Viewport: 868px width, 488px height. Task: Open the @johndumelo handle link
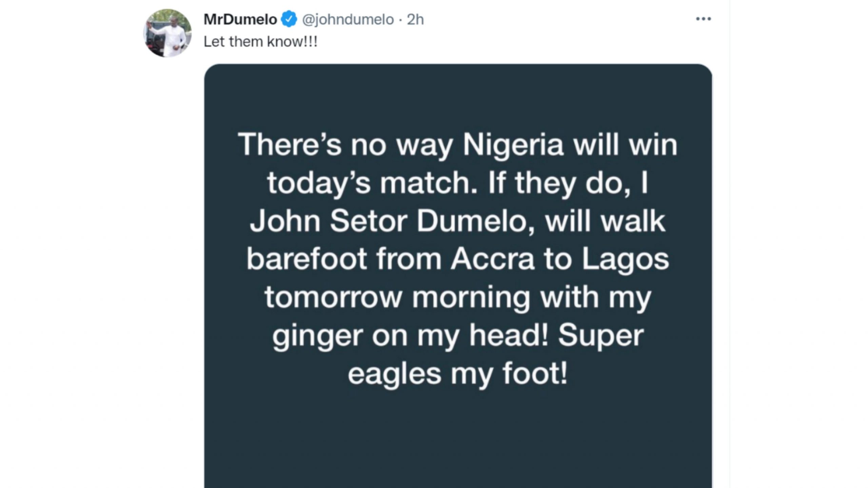tap(348, 19)
